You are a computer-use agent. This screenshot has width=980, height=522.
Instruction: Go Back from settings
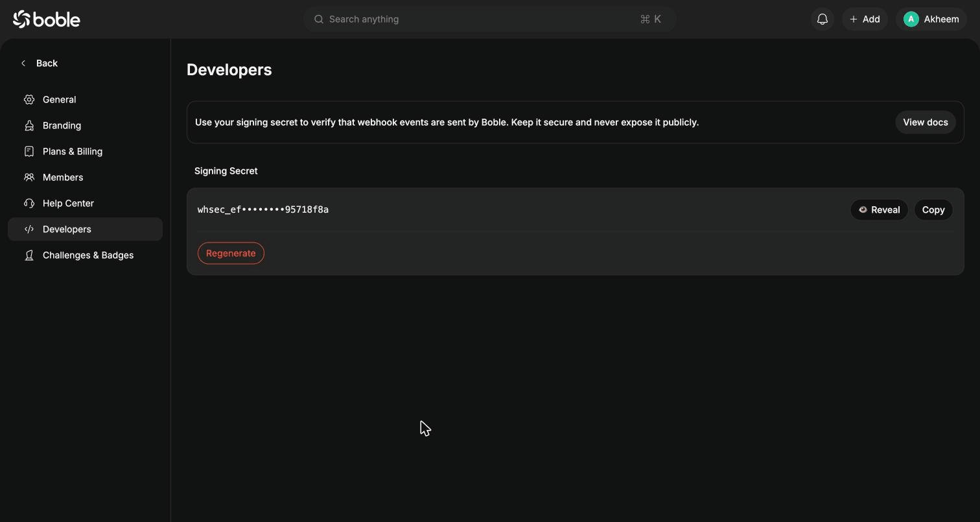click(39, 63)
